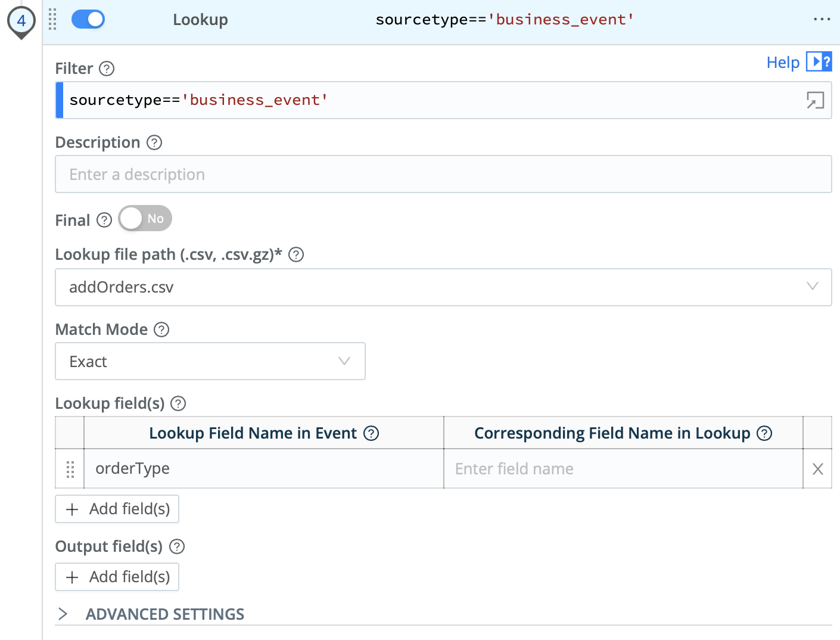Grab the Lookup function drag handle

pyautogui.click(x=52, y=19)
